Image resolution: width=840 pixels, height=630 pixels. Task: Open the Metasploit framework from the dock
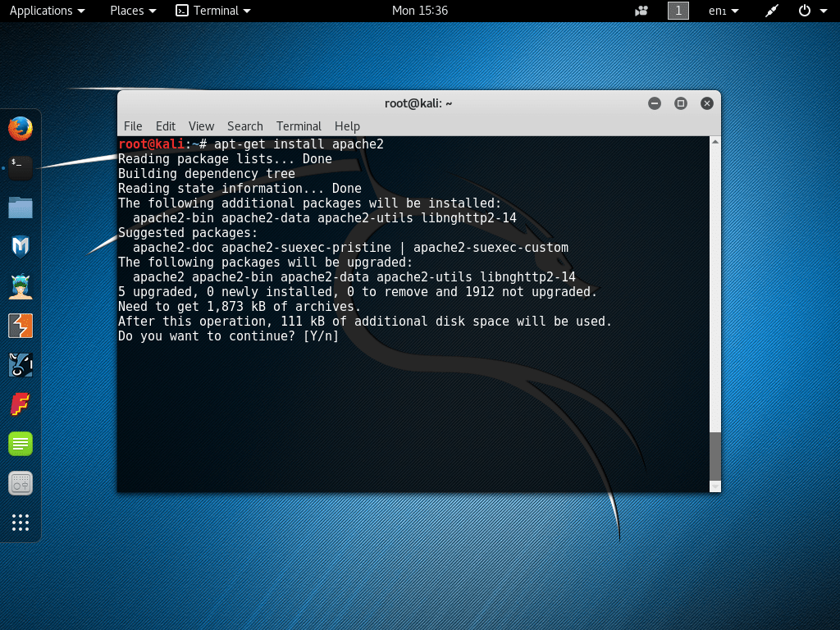[x=20, y=246]
